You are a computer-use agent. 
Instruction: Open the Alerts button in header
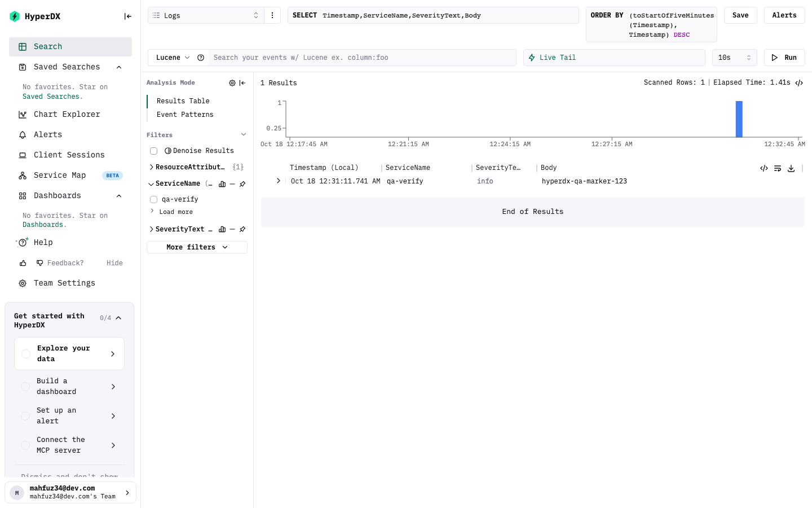784,15
